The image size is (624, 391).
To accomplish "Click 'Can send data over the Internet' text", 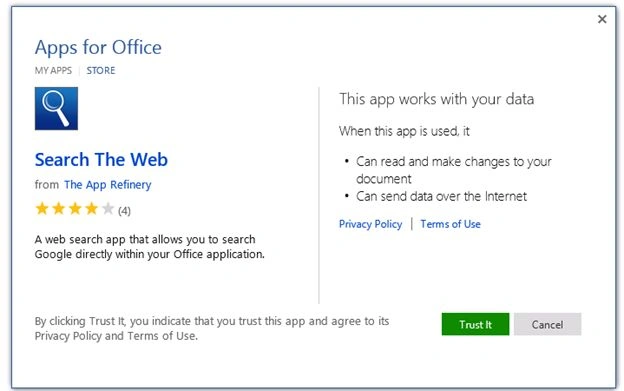I will (441, 196).
